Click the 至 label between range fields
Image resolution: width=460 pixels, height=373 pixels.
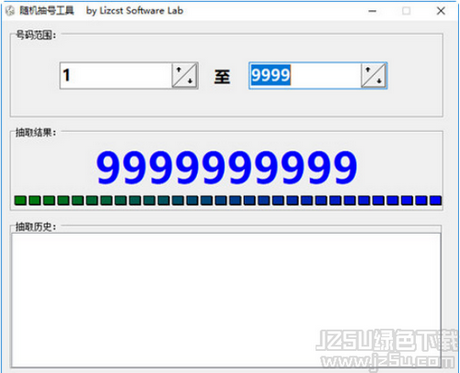tap(222, 76)
